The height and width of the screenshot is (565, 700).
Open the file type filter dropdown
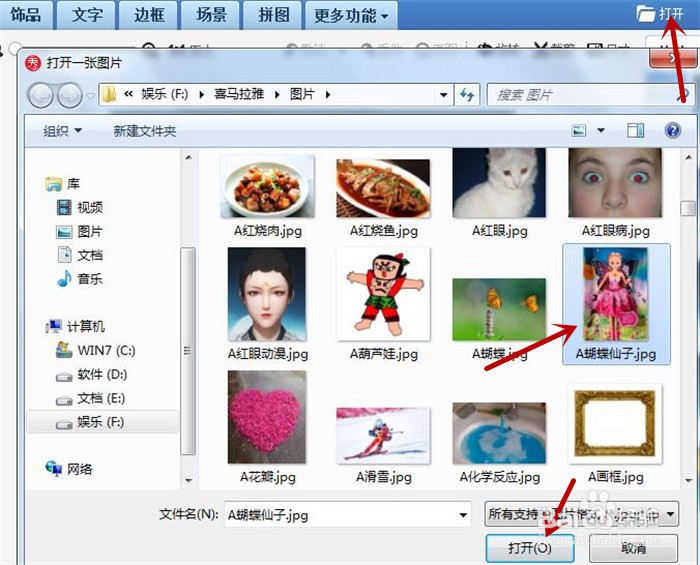pyautogui.click(x=581, y=514)
